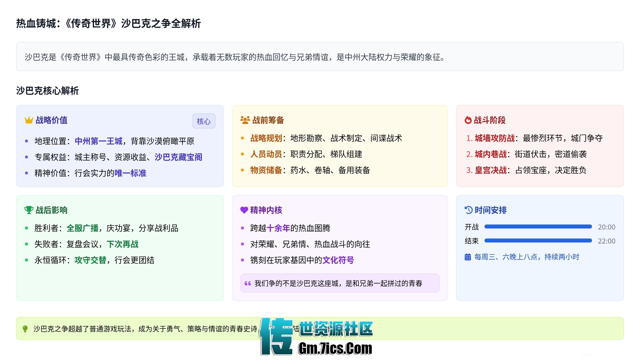Click the flame icon beside 战斗阶段

(x=468, y=120)
